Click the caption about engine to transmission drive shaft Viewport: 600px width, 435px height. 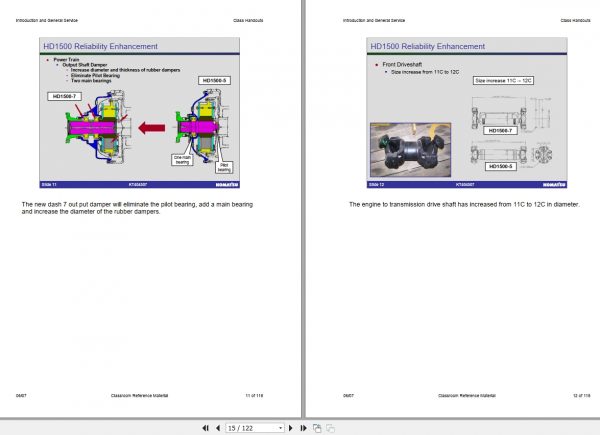point(464,204)
